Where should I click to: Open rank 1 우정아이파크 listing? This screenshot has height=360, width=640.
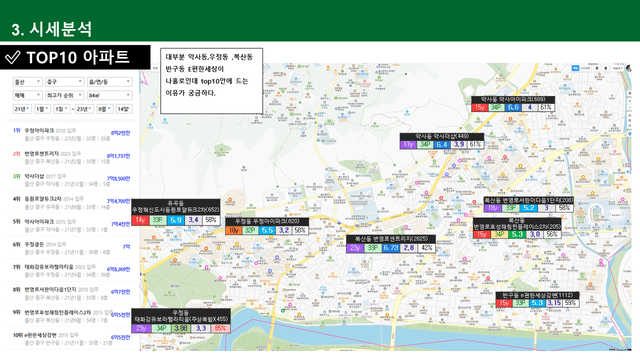[71, 134]
